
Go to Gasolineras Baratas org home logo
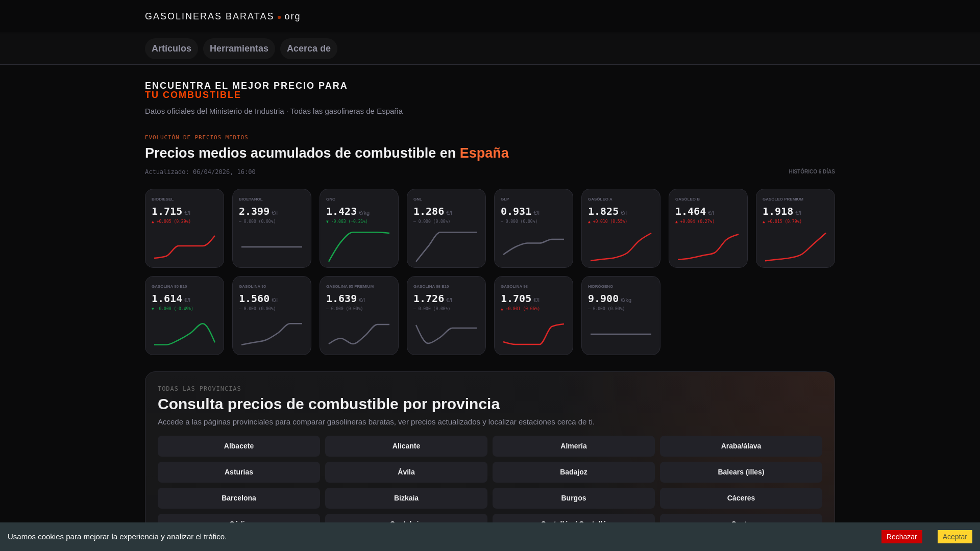click(x=223, y=16)
